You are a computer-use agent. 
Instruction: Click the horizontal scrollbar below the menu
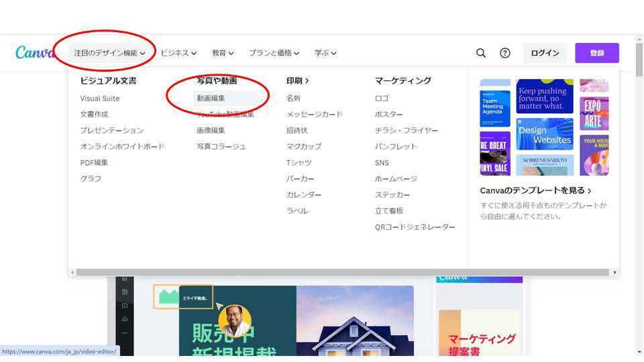[x=343, y=272]
